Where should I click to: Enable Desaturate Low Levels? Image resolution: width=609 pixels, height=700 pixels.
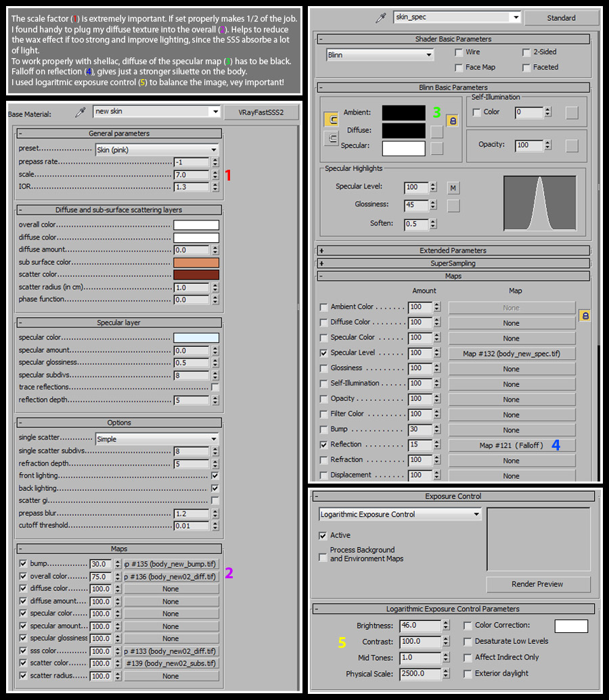(468, 642)
